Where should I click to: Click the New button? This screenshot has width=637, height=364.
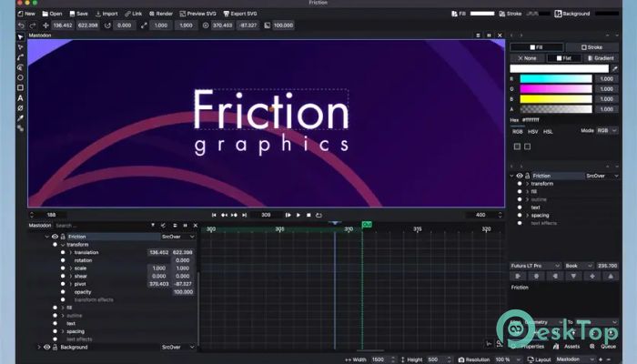click(26, 14)
